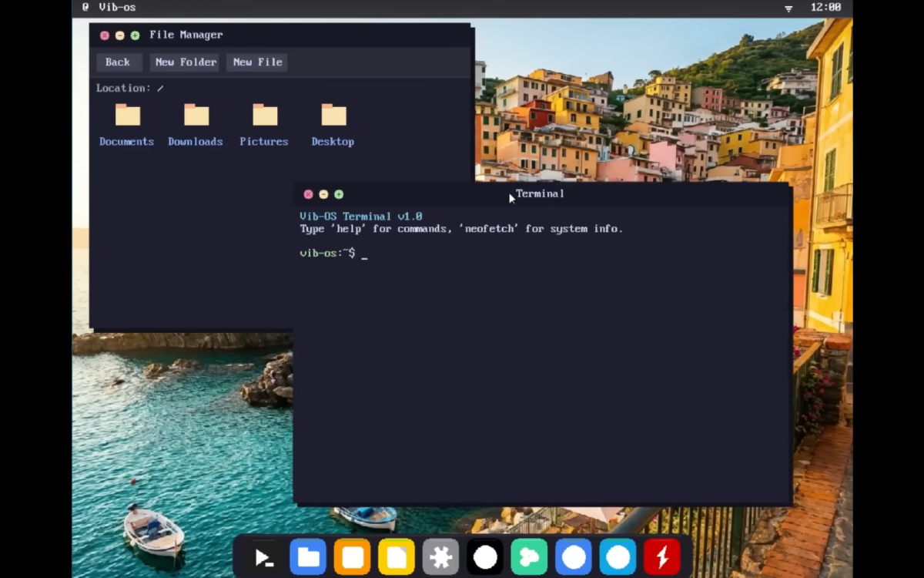Screen dimensions: 924x578
Task: Click the black circle dock icon
Action: point(485,557)
